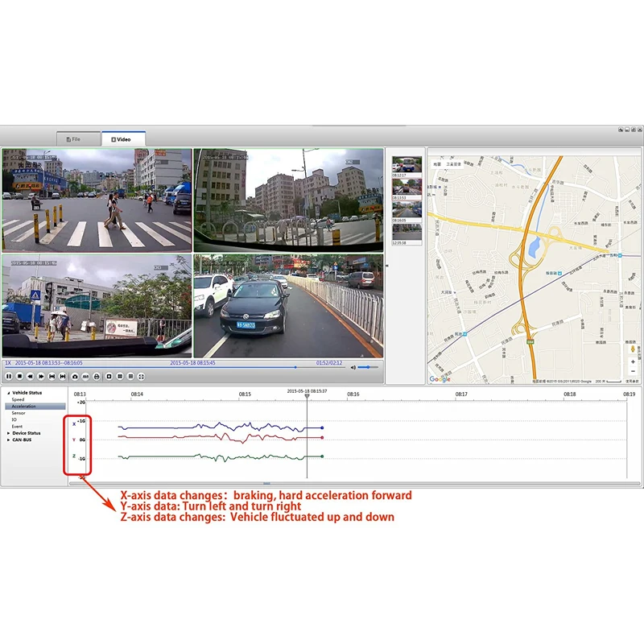Select Event under Vehicle Status
Screen dimensions: 644x644
click(17, 427)
